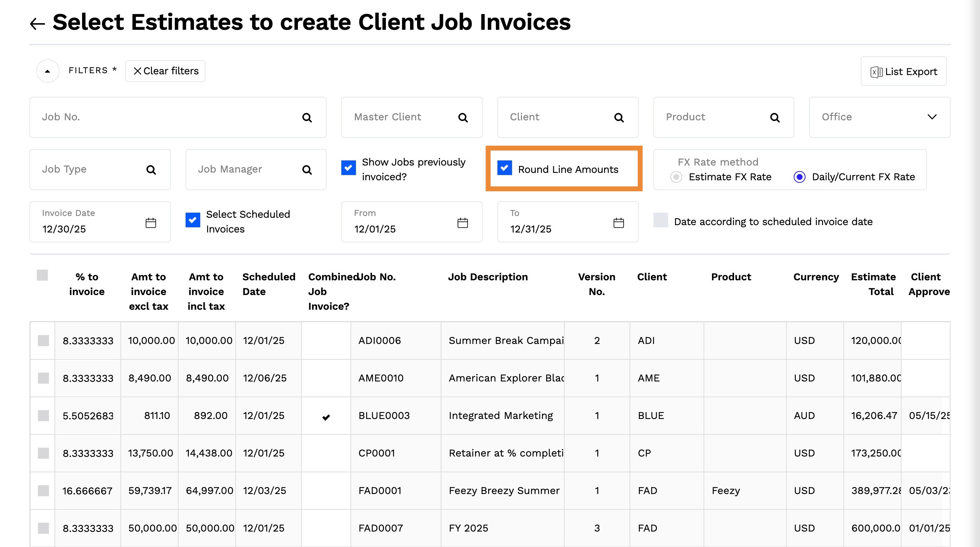This screenshot has height=547, width=980.
Task: Uncheck Round Line Amounts checkbox
Action: (x=504, y=168)
